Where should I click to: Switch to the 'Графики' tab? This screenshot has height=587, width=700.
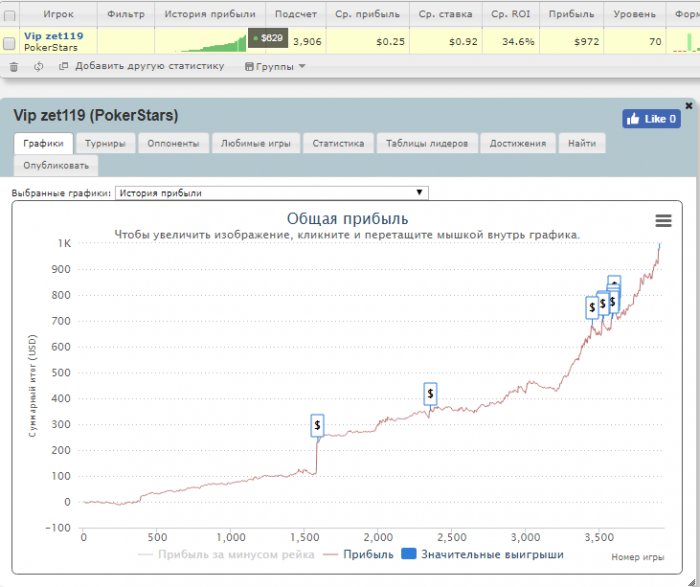click(x=43, y=144)
